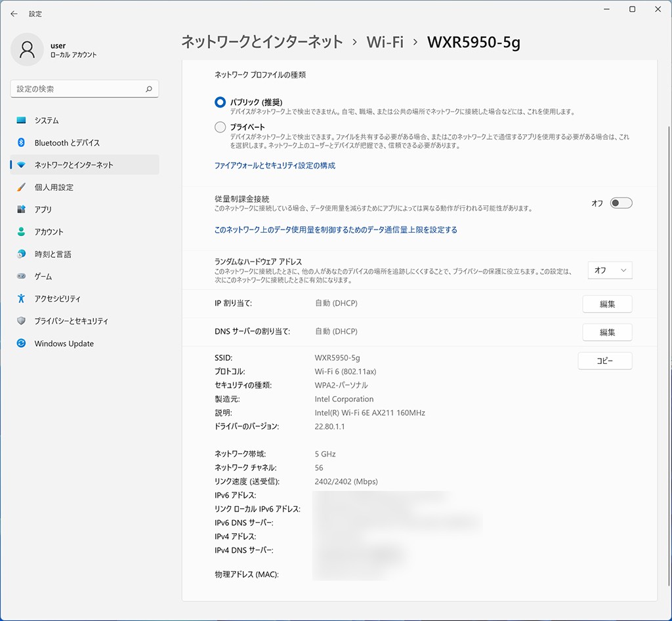
Task: Click 編集 button for IP 割り当て
Action: pyautogui.click(x=607, y=304)
